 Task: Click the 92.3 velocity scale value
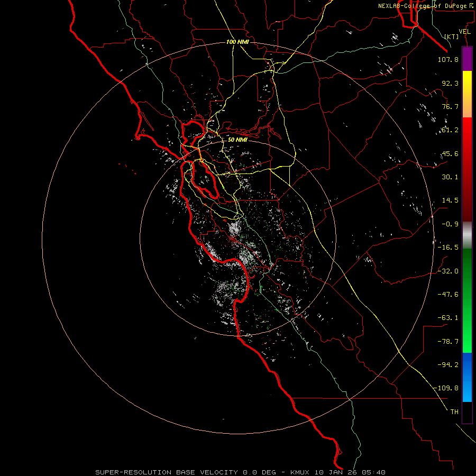pyautogui.click(x=450, y=83)
